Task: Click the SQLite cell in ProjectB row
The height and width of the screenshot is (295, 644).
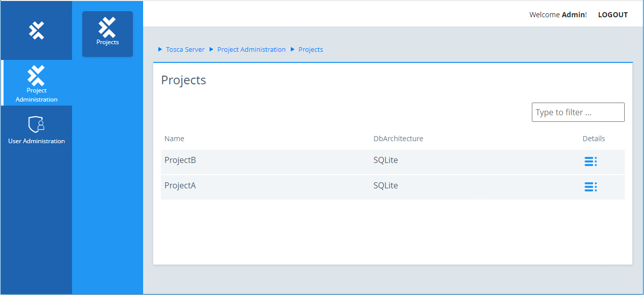Action: pos(386,160)
